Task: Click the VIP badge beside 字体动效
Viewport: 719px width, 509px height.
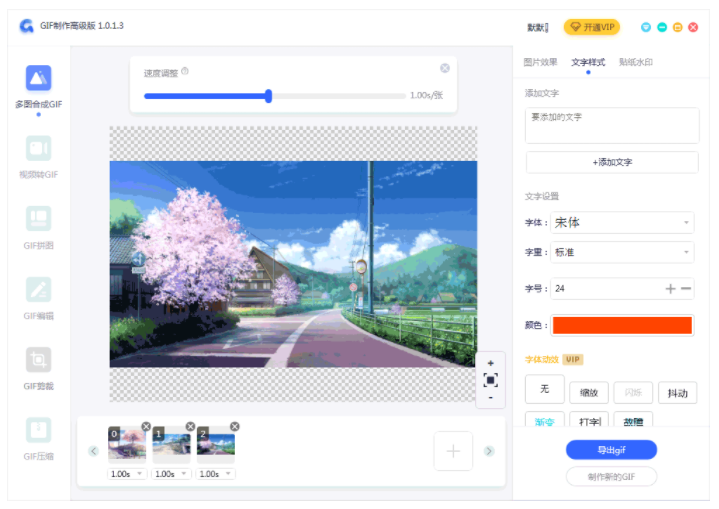Action: click(x=573, y=360)
